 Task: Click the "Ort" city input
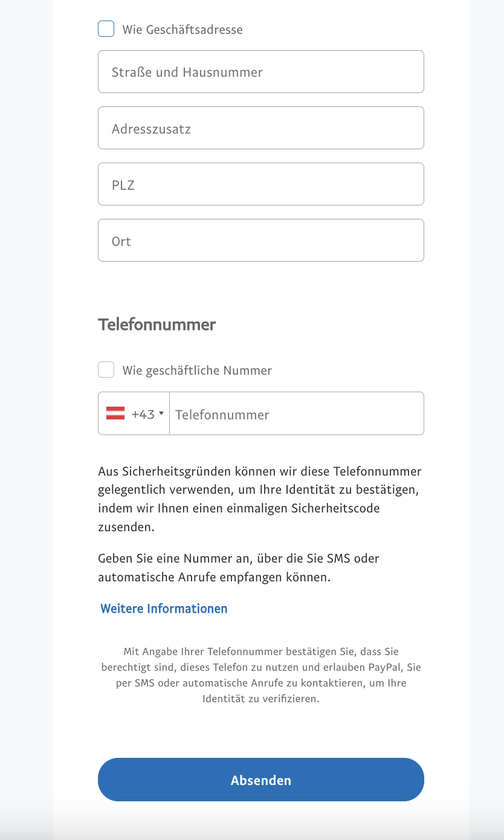pos(260,241)
